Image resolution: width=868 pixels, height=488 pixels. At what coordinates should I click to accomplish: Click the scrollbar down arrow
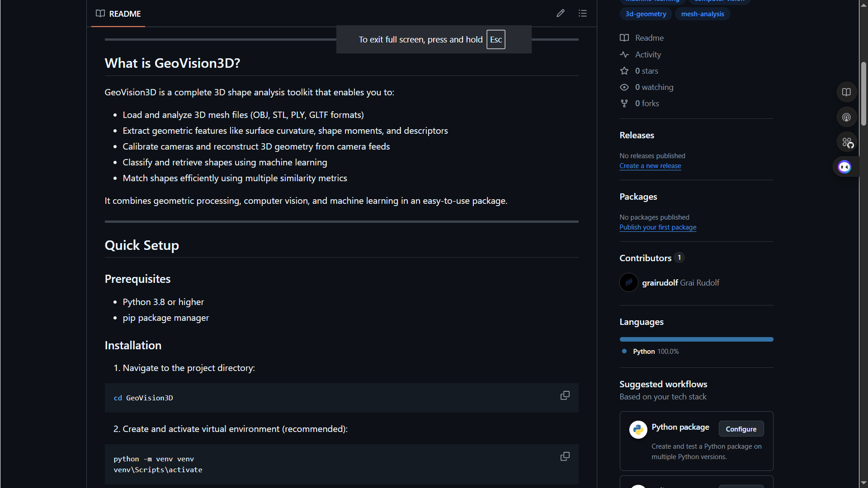[864, 483]
